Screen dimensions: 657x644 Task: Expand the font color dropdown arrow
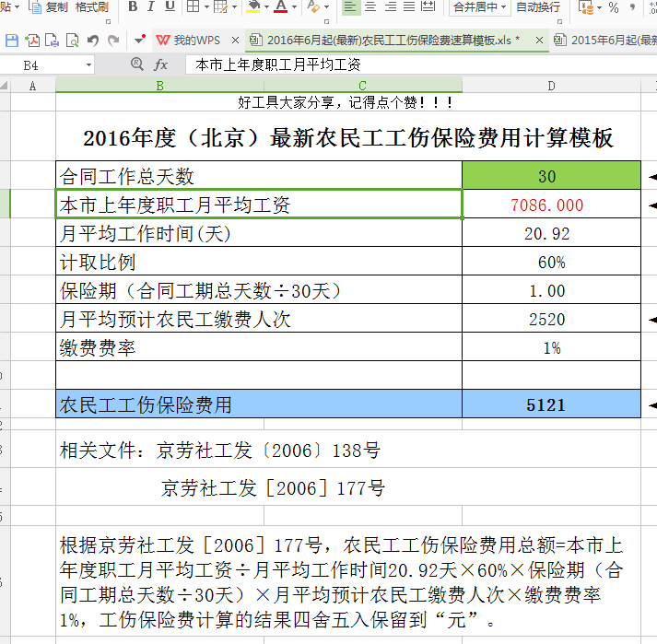(x=295, y=7)
